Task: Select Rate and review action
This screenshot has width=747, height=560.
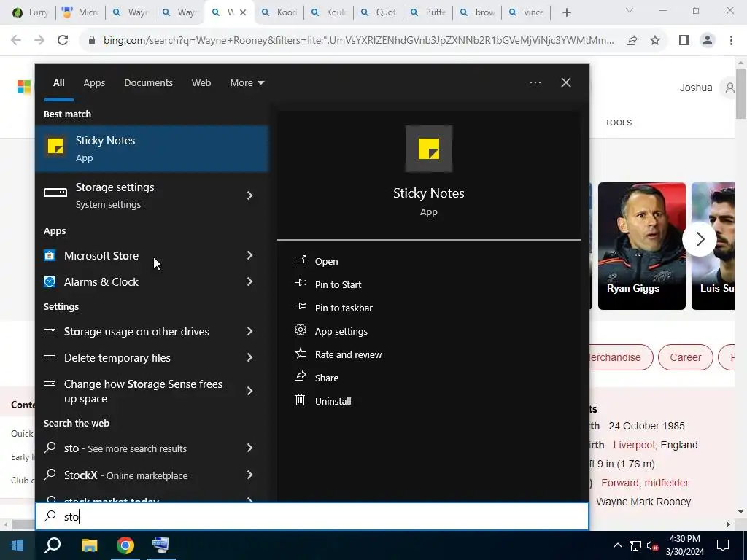Action: (x=348, y=354)
